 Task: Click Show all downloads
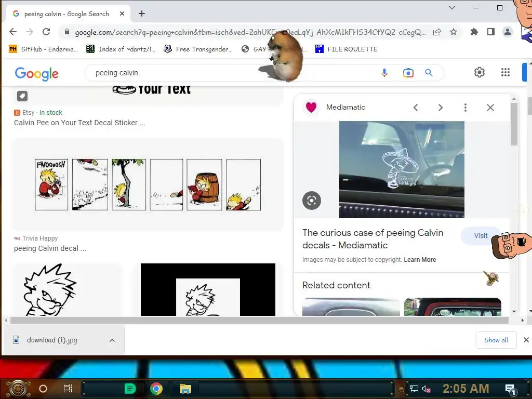pyautogui.click(x=496, y=340)
